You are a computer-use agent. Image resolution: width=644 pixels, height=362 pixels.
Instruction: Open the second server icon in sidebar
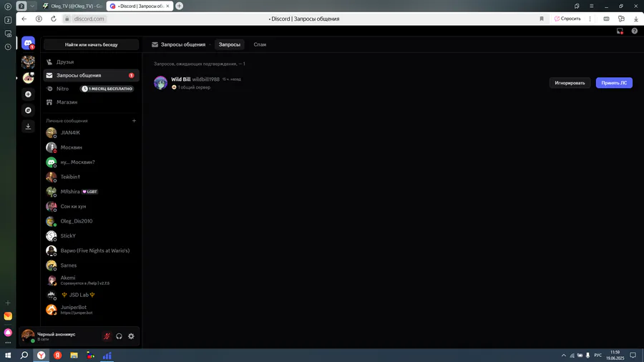pos(28,77)
